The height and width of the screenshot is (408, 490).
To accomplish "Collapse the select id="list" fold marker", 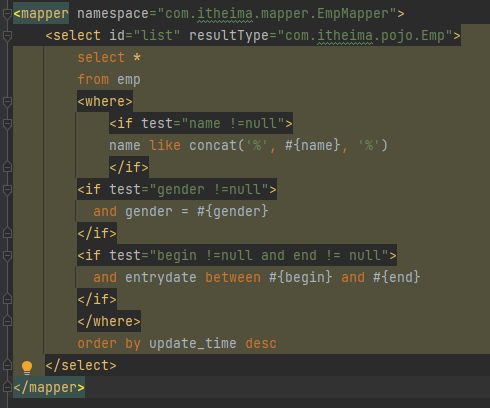I will (7, 36).
